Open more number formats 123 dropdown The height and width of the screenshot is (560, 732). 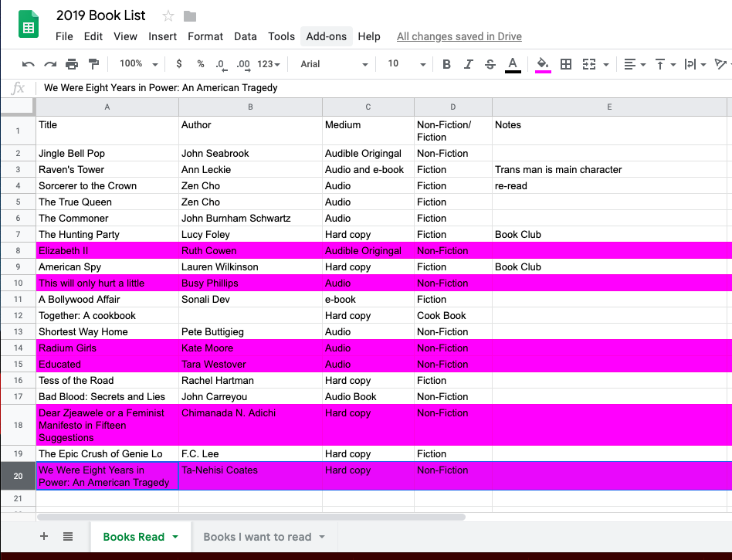click(269, 64)
